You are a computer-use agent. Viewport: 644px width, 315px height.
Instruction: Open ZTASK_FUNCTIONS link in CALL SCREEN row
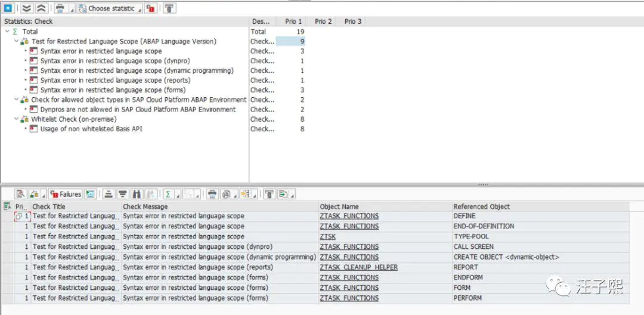[x=349, y=247]
